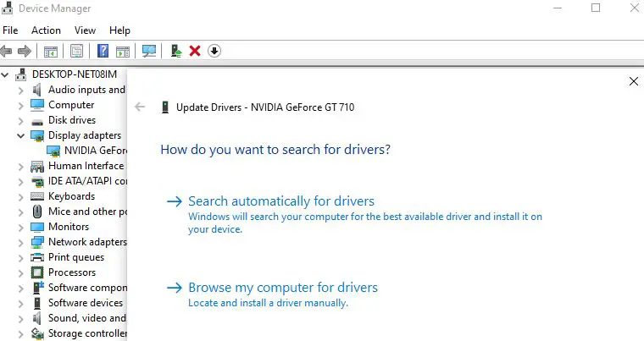Click the Update device driver toolbar icon
The height and width of the screenshot is (341, 644).
pos(176,51)
